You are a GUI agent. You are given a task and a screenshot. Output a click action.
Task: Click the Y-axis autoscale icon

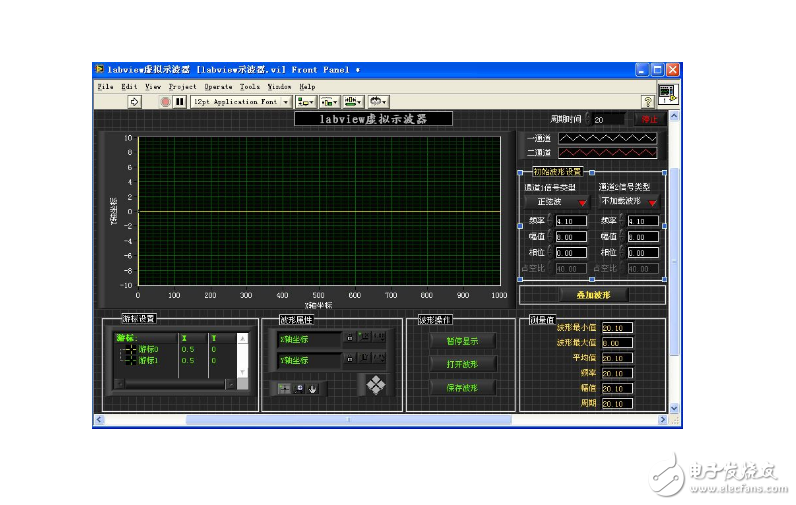[x=364, y=359]
